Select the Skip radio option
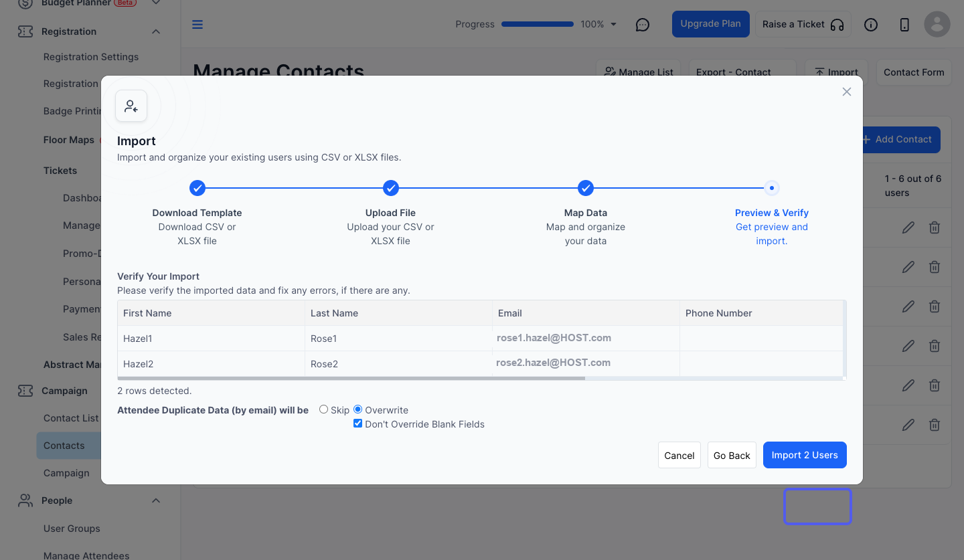Viewport: 964px width, 560px height. click(x=323, y=409)
